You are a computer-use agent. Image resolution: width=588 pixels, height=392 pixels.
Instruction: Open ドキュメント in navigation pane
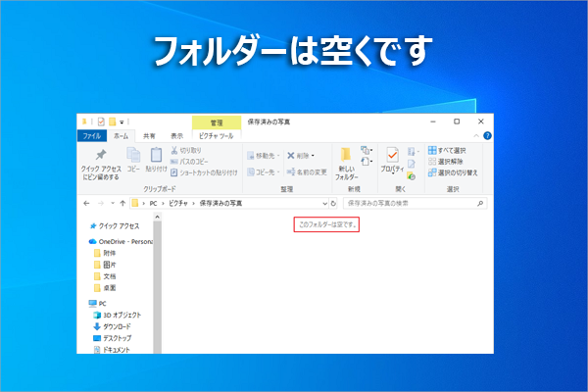pos(112,350)
